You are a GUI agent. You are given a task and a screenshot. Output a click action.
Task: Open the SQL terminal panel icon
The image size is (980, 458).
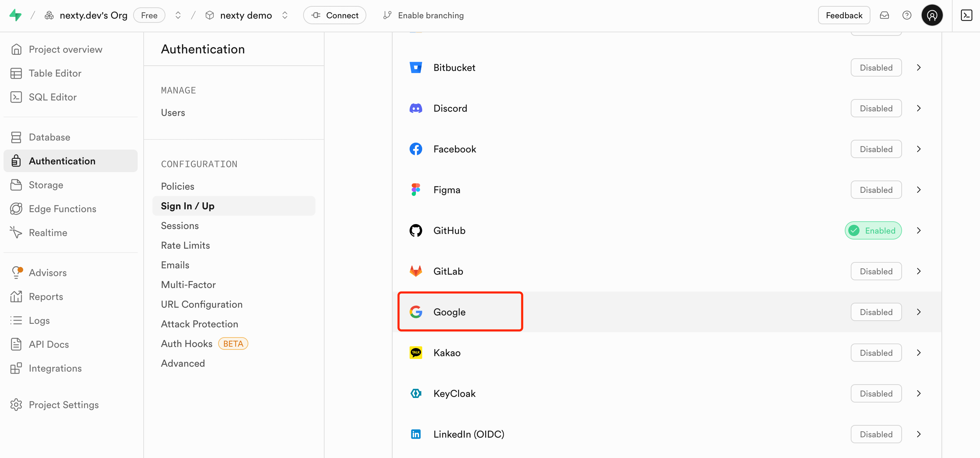pos(966,15)
